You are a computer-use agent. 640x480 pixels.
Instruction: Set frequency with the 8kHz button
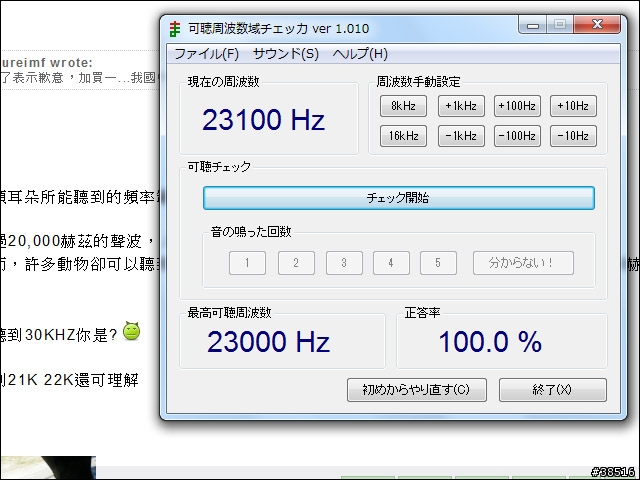point(403,106)
